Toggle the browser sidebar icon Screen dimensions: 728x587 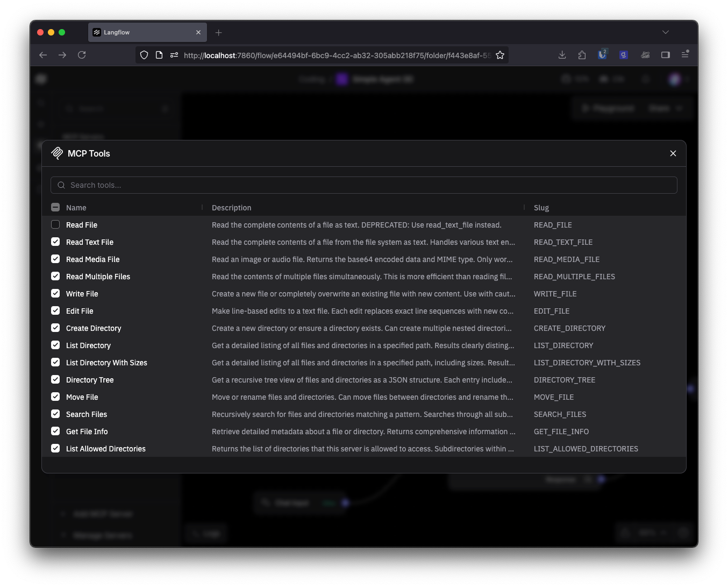coord(665,55)
